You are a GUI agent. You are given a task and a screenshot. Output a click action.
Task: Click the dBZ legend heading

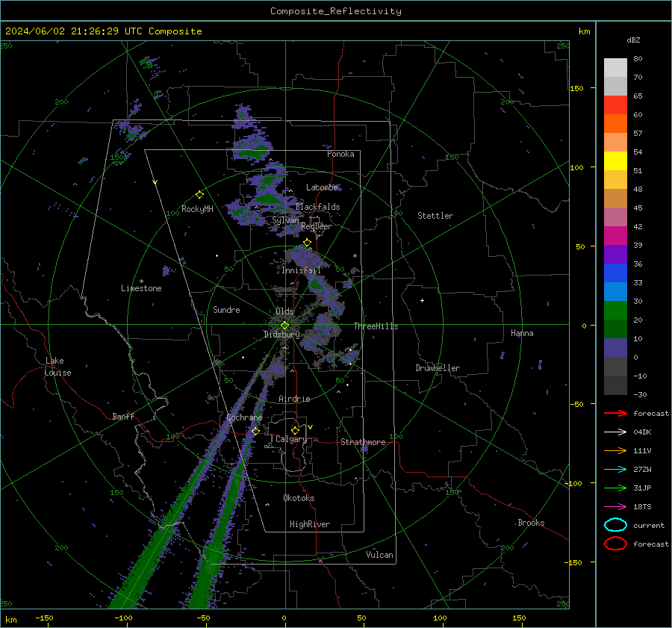pos(633,40)
